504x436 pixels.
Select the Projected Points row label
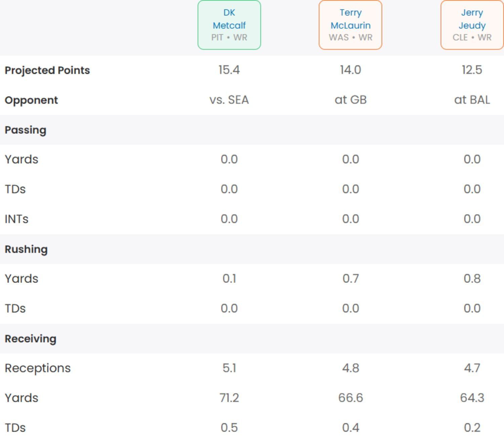pos(47,70)
